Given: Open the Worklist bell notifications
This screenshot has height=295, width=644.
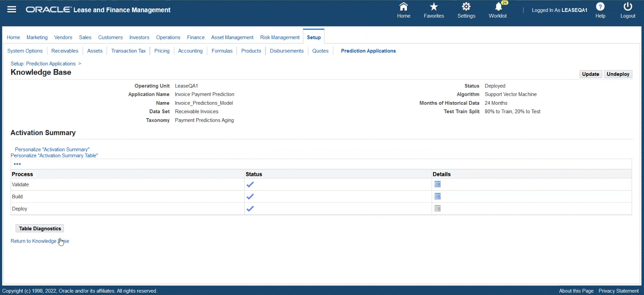Looking at the screenshot, I should (498, 7).
